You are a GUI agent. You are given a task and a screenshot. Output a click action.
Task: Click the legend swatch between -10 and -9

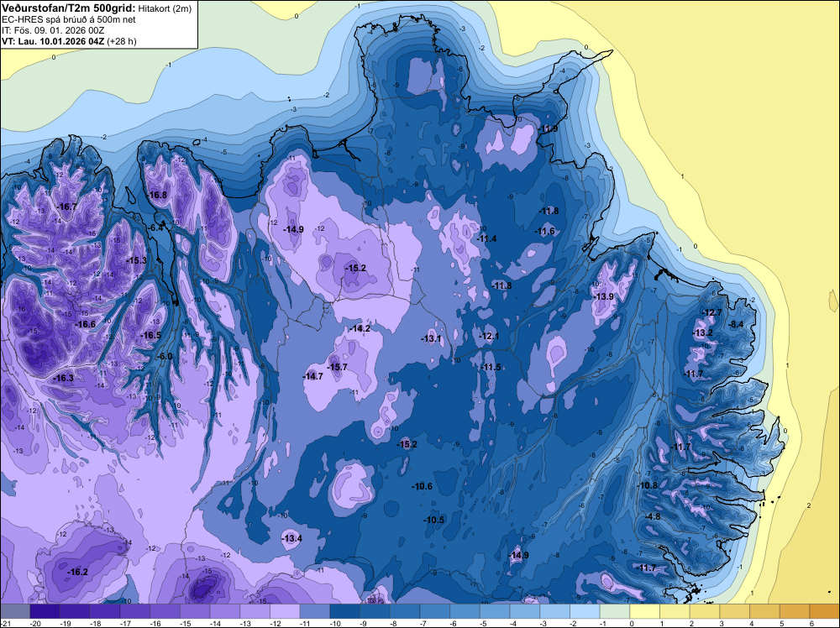pos(345,611)
